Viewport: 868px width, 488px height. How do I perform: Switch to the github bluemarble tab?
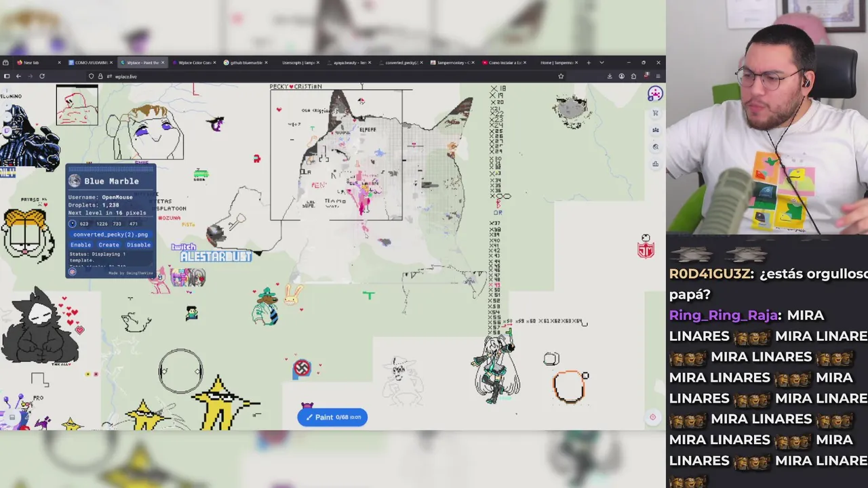[245, 62]
